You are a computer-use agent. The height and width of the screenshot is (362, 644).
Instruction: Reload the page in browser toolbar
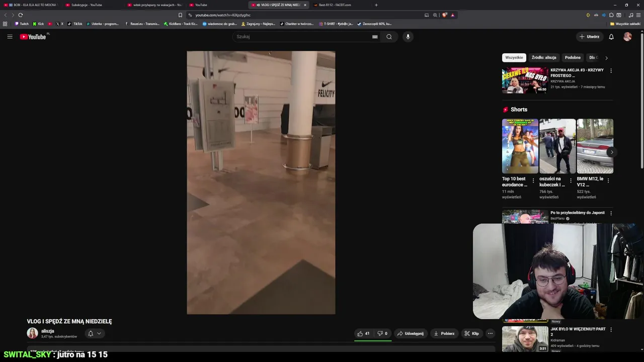click(21, 15)
